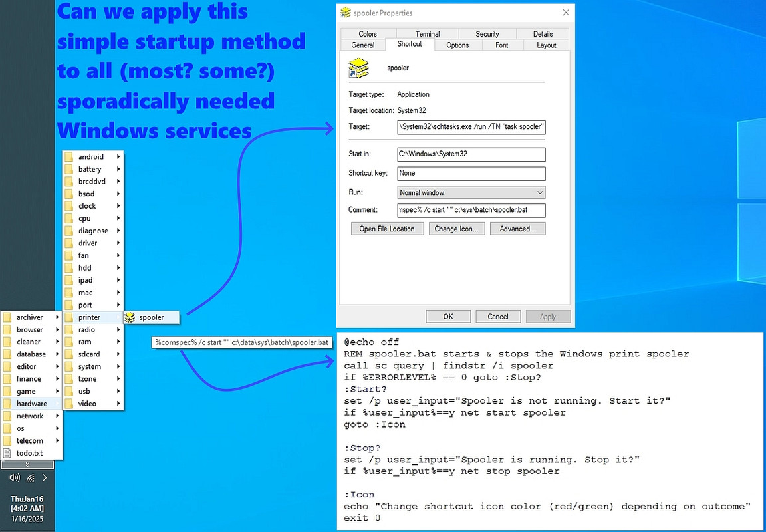
Task: Click the ipad folder icon
Action: tap(69, 281)
